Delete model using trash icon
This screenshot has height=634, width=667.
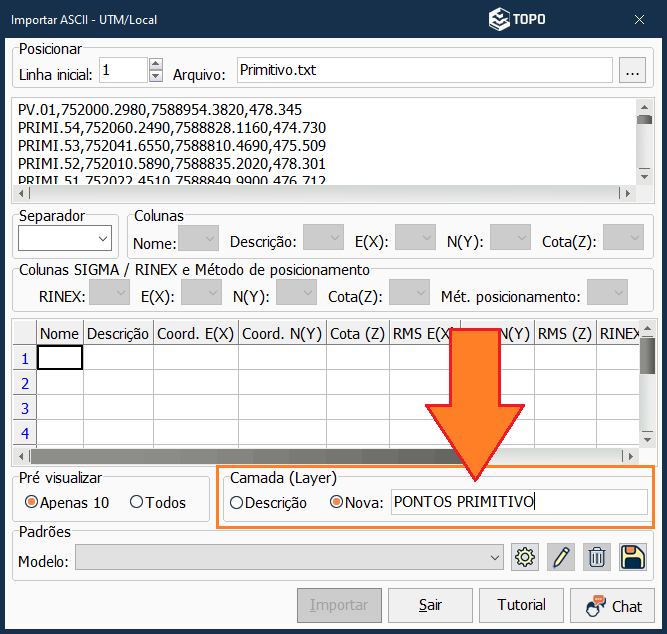[596, 558]
